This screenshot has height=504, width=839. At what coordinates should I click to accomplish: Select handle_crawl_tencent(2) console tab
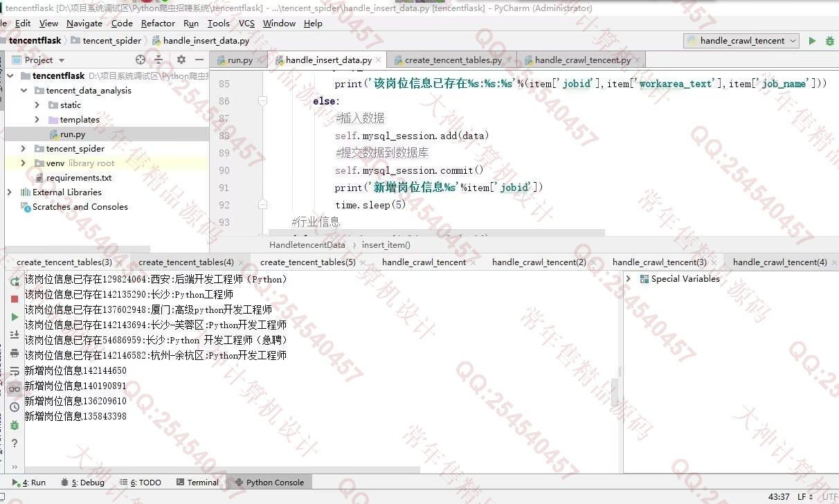pyautogui.click(x=539, y=262)
